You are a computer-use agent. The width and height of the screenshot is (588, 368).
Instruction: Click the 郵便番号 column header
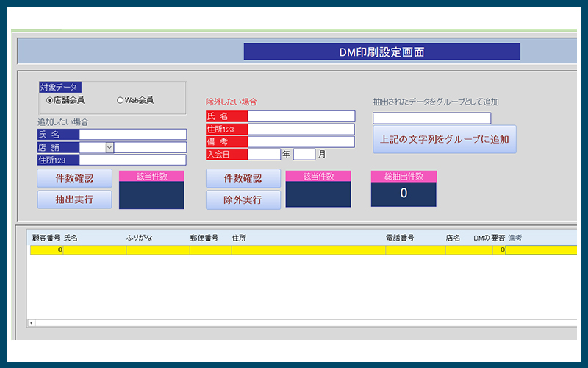204,238
